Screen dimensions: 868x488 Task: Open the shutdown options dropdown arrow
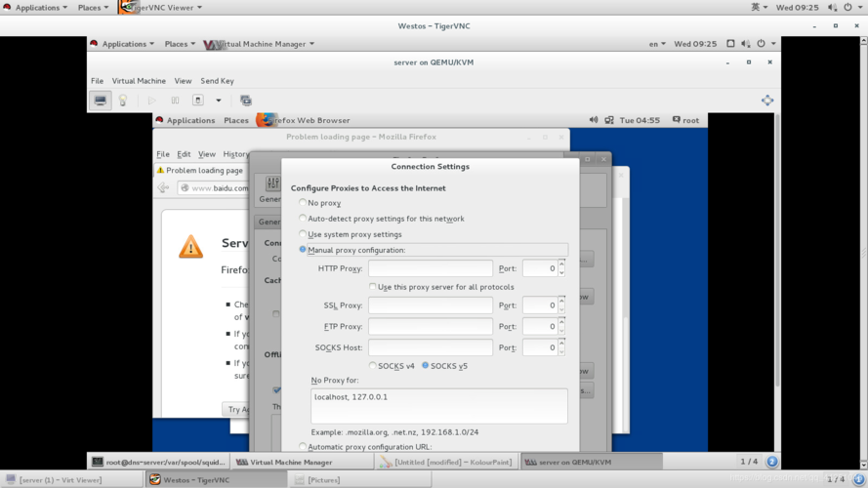tap(218, 101)
